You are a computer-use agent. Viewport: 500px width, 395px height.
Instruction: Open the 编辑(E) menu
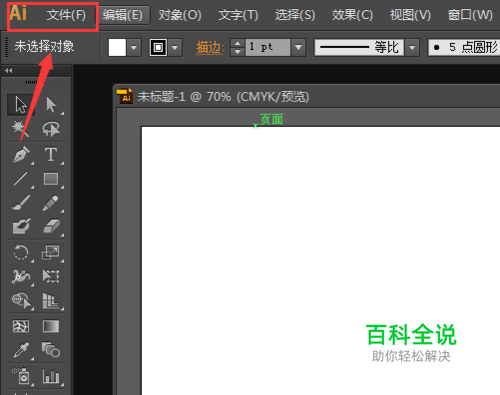tap(123, 15)
